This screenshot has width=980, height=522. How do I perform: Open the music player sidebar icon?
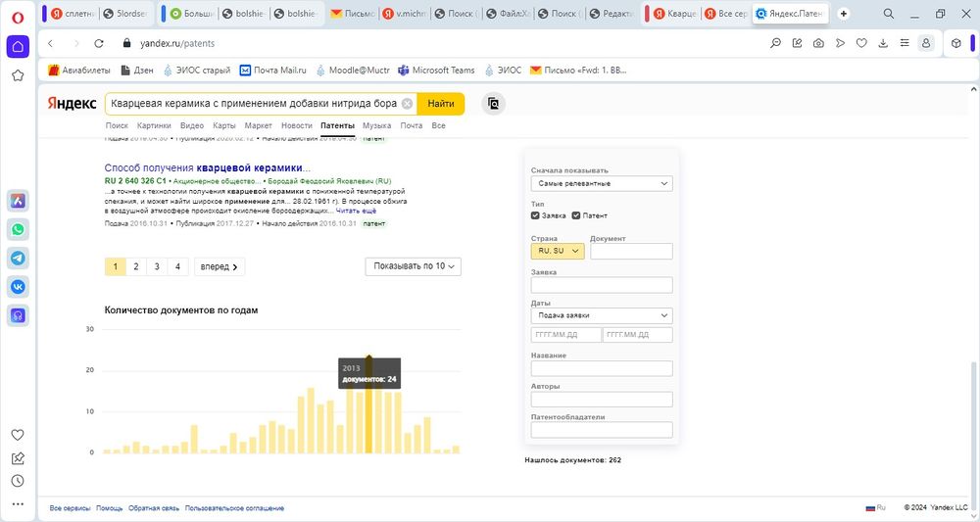click(18, 315)
